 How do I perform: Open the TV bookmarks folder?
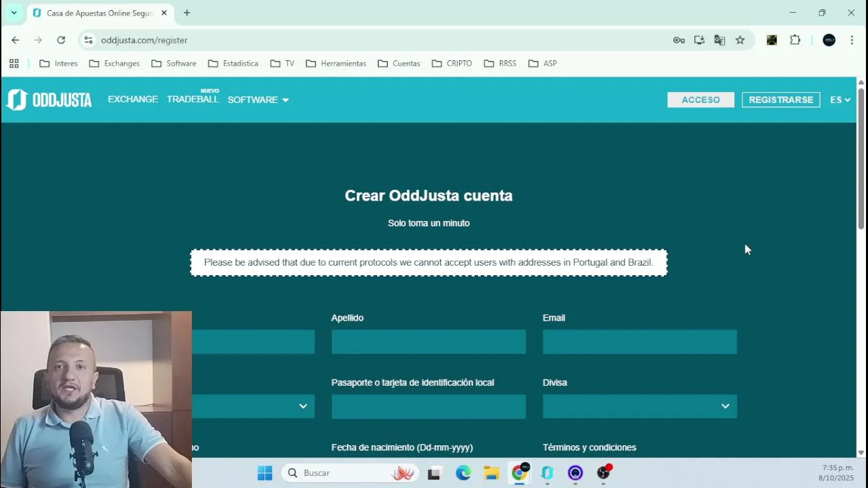point(282,63)
